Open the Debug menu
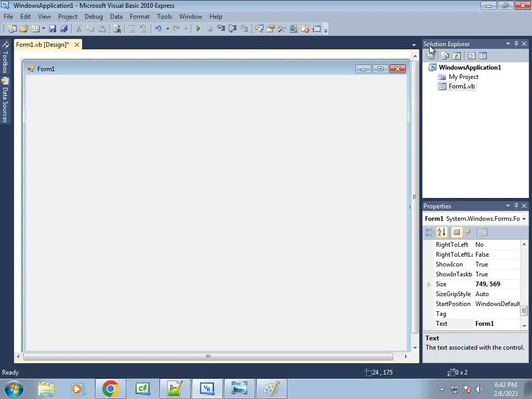Viewport: 532px width, 399px height. (94, 16)
